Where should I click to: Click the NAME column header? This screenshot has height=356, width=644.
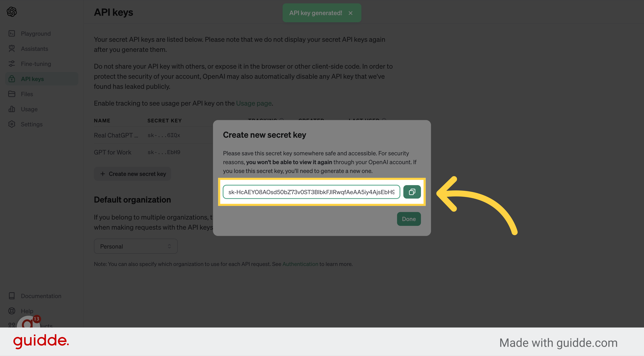click(x=102, y=121)
